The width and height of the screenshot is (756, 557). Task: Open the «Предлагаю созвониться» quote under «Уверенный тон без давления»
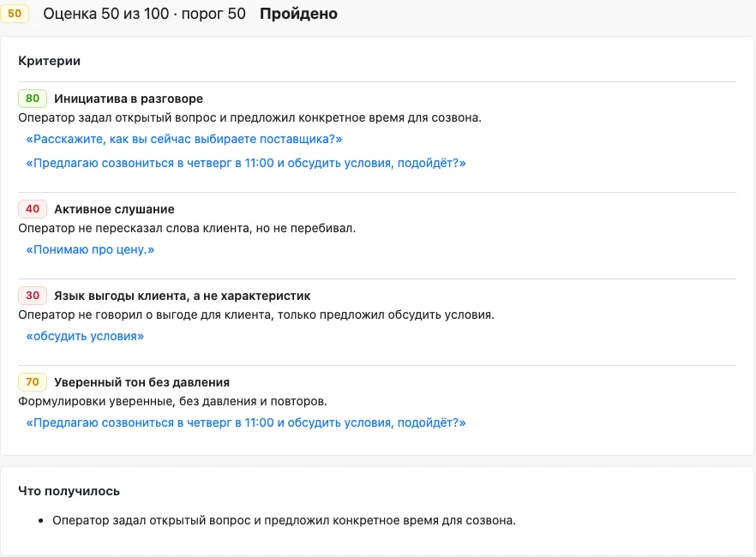(x=246, y=422)
